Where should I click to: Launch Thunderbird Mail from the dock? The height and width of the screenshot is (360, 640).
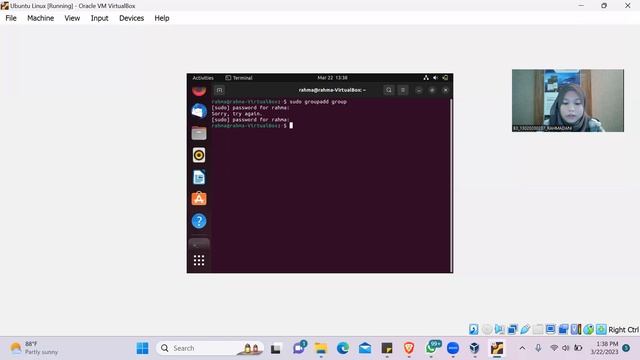pyautogui.click(x=199, y=111)
